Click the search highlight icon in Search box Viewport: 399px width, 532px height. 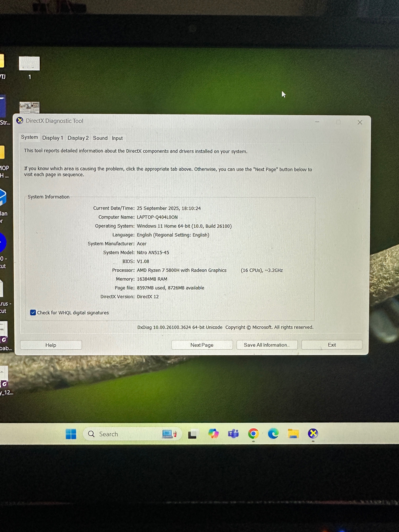tap(170, 434)
